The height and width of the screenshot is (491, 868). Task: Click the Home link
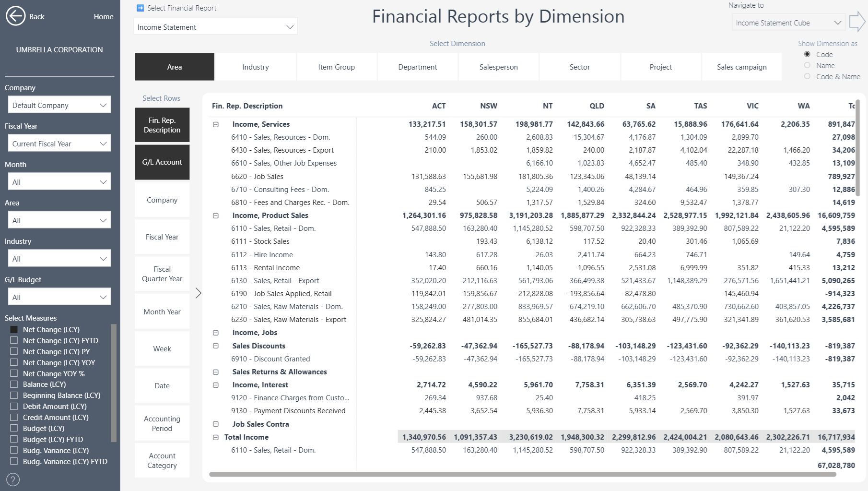click(x=104, y=16)
